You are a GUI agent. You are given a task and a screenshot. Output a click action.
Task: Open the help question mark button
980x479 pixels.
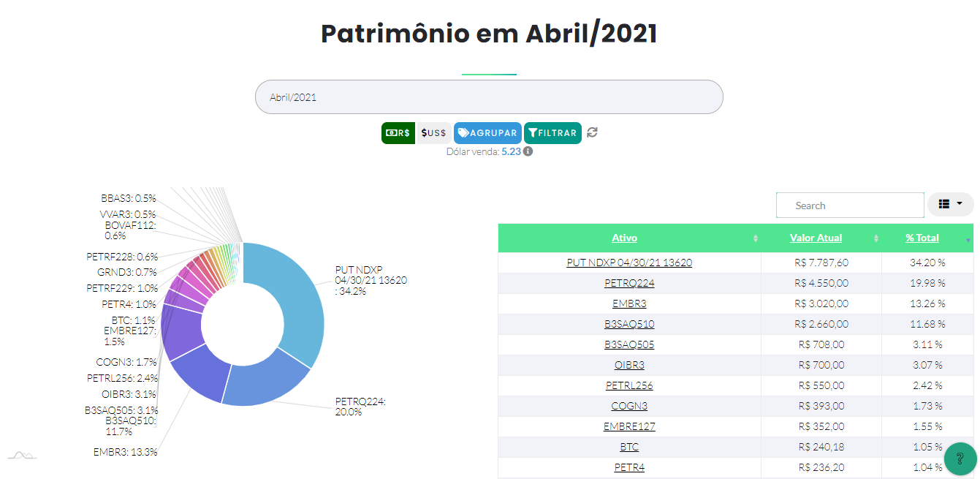pos(960,459)
